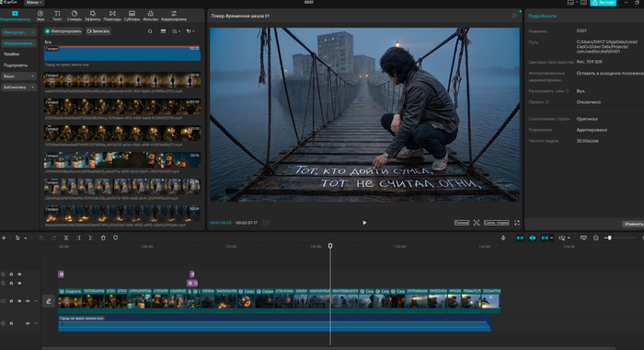
Task: Select the 'Город на краю земли.wav' audio thumbnail
Action: pos(122,53)
